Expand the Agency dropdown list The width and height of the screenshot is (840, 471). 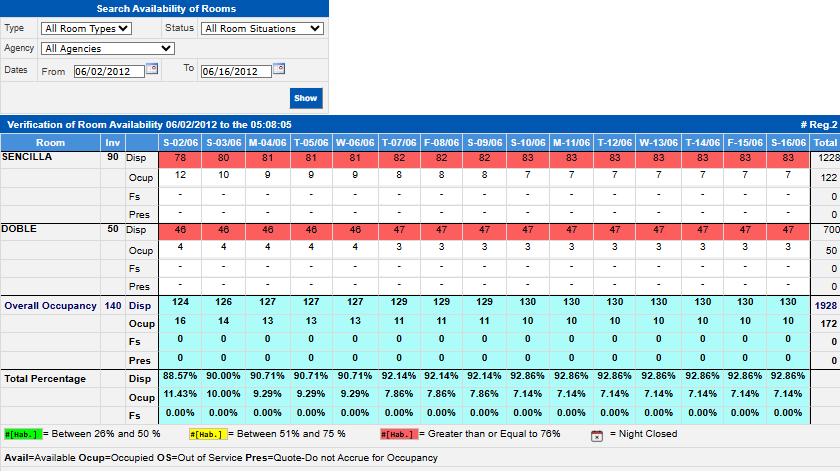(108, 48)
